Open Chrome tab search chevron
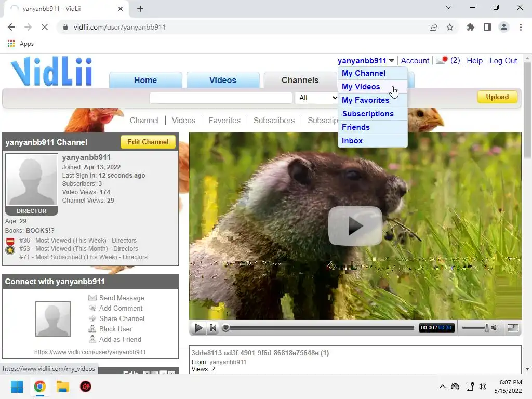The image size is (532, 399). [448, 7]
